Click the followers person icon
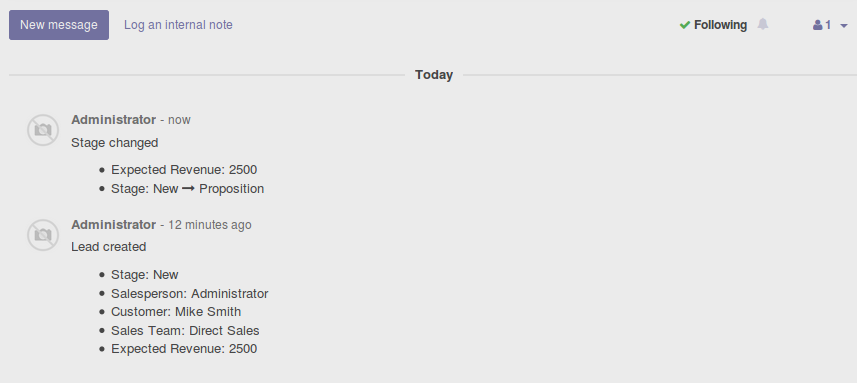 (x=818, y=25)
